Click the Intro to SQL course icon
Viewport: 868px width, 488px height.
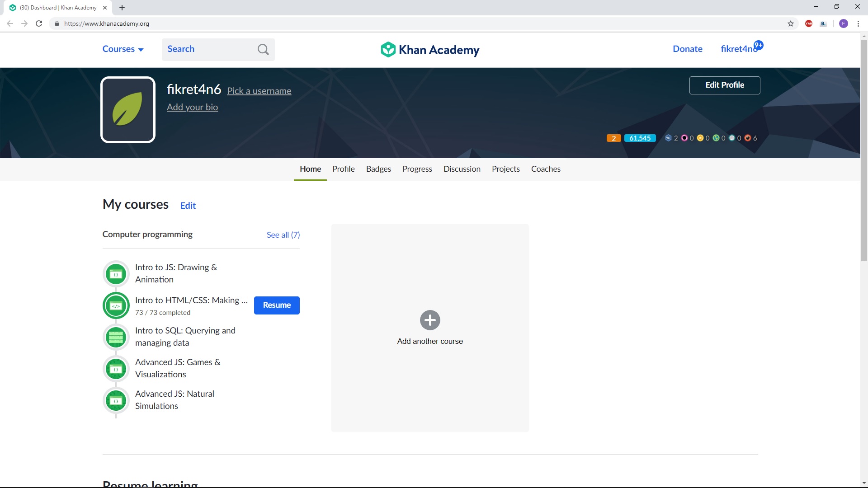(x=116, y=337)
